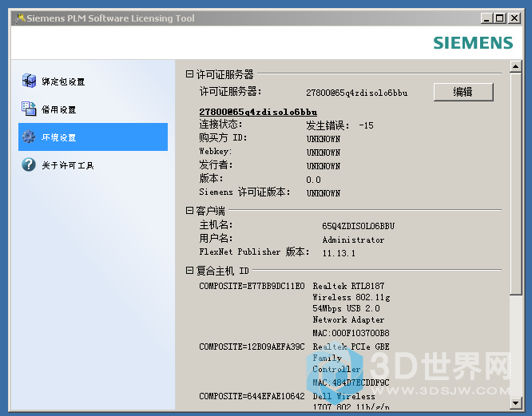Click the scrollbar up arrow

coord(516,66)
